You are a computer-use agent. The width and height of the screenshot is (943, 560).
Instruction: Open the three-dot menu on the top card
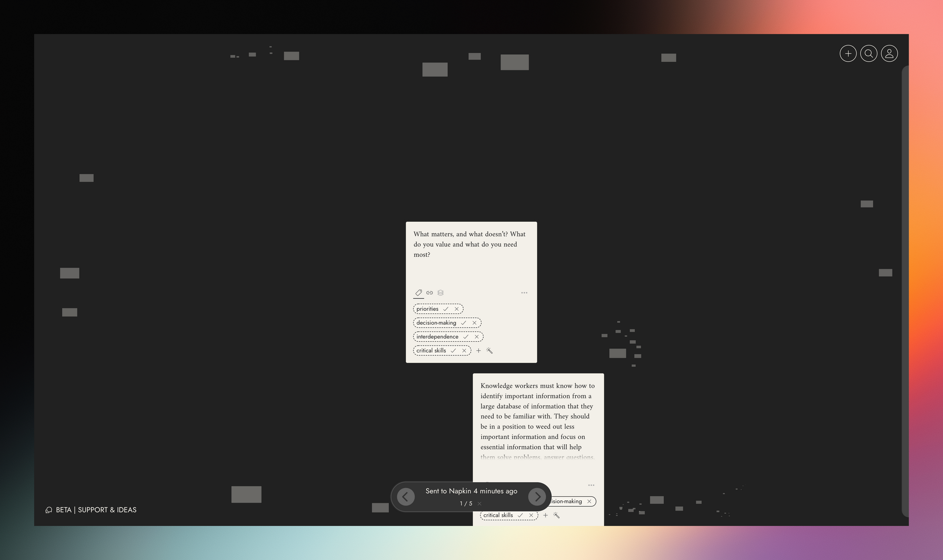[524, 293]
